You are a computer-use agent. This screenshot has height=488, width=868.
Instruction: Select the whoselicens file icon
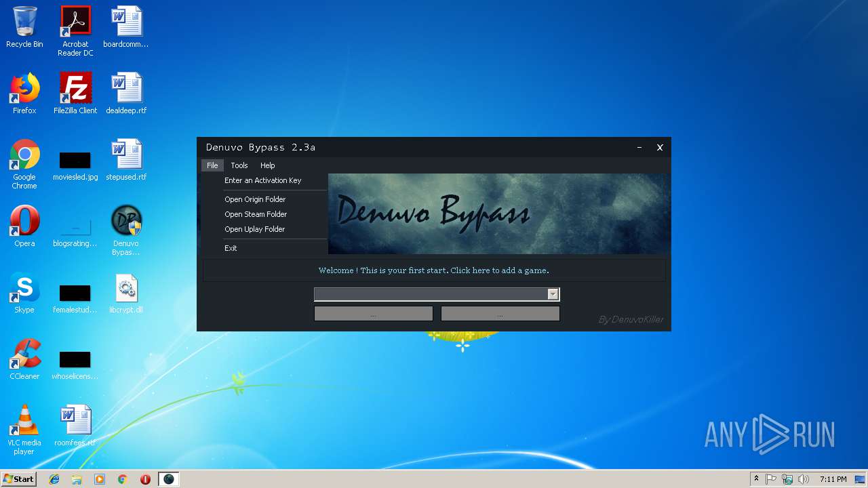pyautogui.click(x=75, y=365)
